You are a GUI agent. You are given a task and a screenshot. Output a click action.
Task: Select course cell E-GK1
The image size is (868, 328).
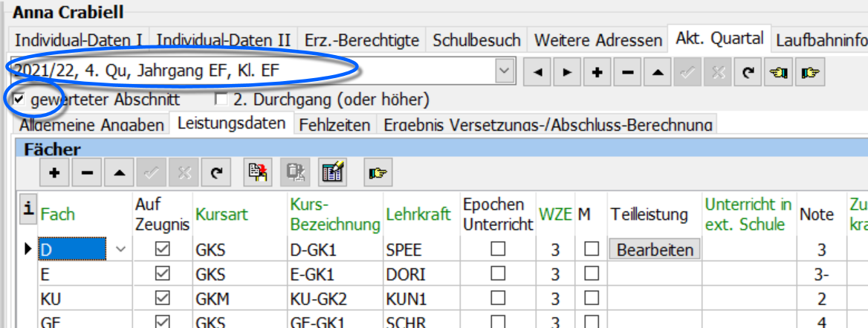[335, 274]
